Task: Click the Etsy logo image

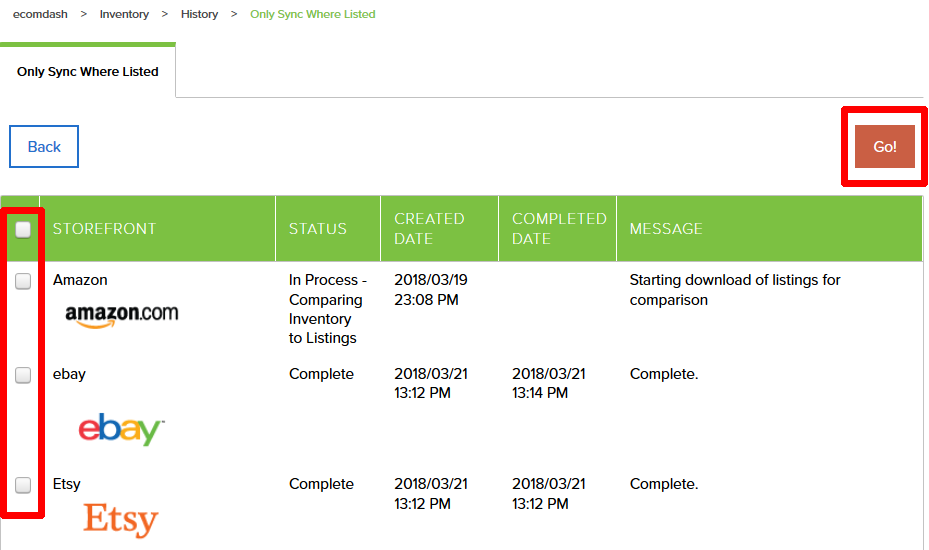Action: 121,520
